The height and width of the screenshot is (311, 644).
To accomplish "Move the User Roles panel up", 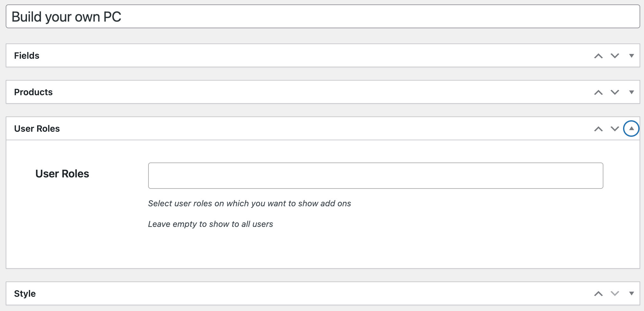I will 599,129.
